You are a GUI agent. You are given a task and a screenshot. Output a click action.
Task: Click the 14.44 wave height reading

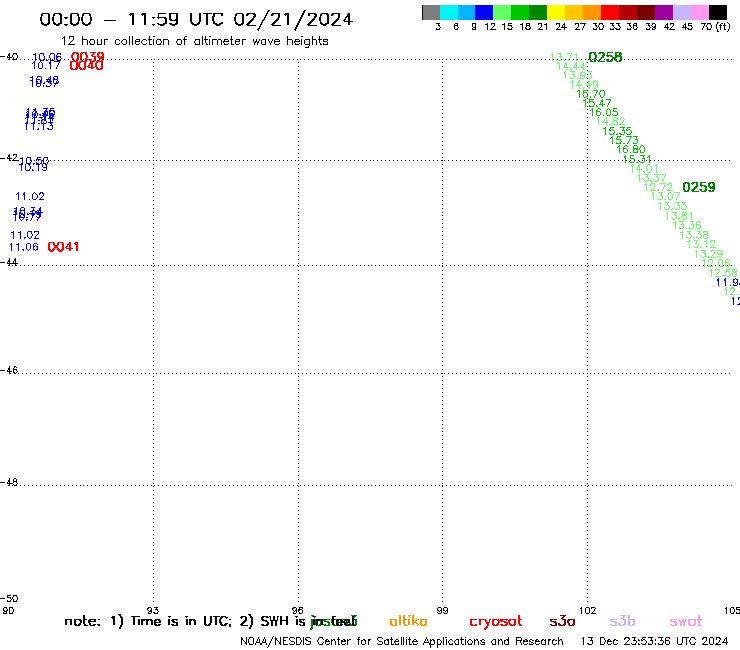point(571,67)
